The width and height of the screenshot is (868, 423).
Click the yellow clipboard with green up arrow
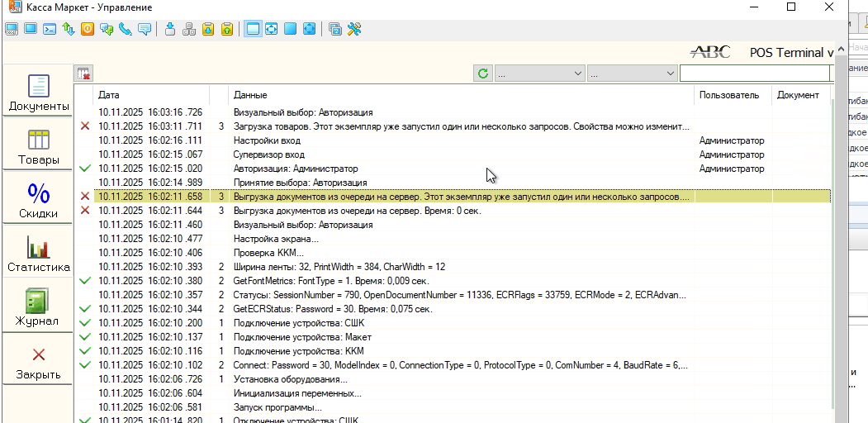tap(227, 29)
